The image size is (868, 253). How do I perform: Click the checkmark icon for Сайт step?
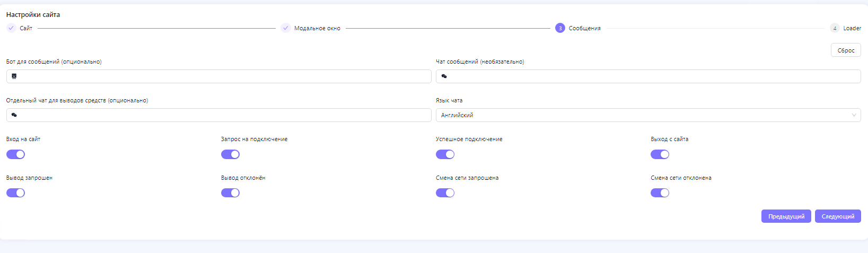11,28
